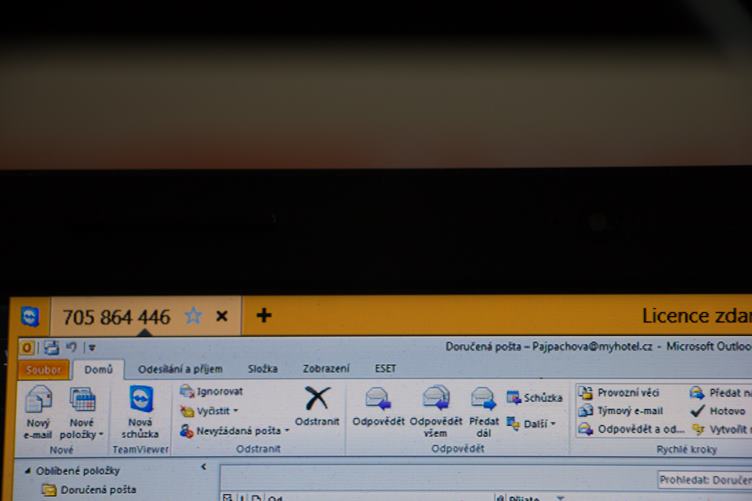Create a message with Nový e-mail
The image size is (752, 501).
point(38,413)
